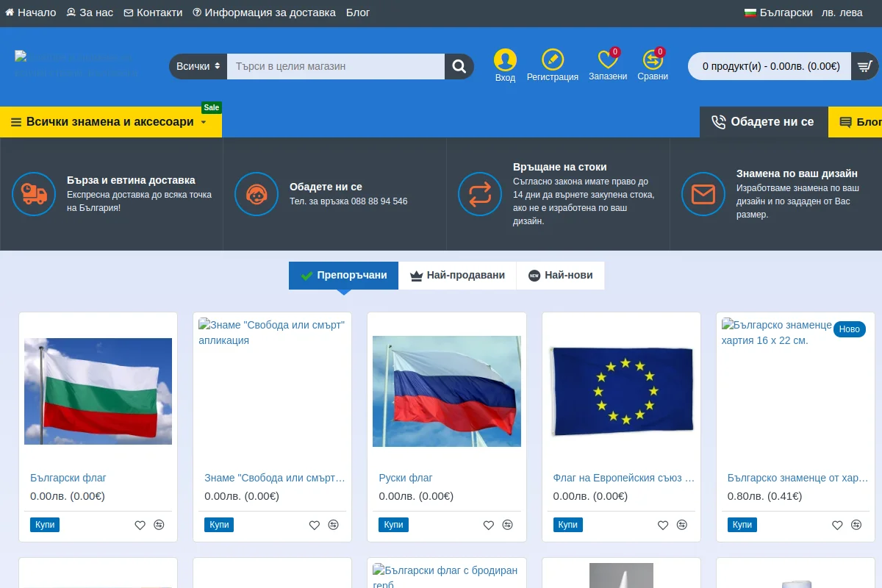Open the EU flag product image

click(621, 391)
